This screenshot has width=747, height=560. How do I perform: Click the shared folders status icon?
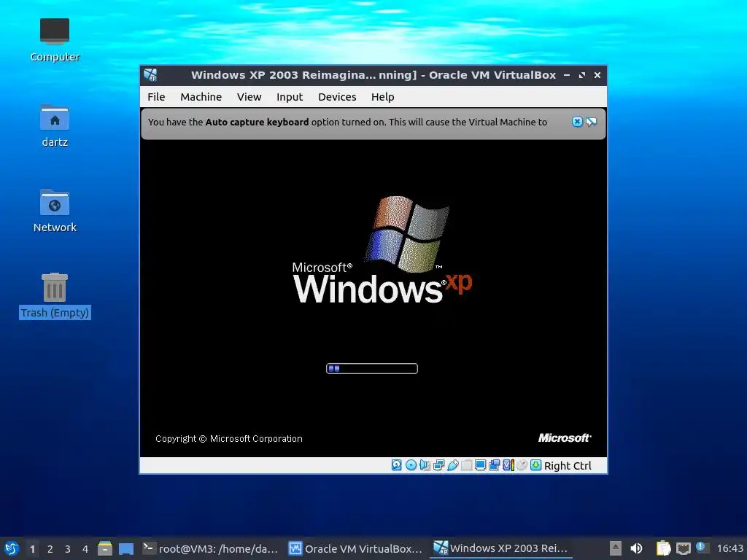467,465
